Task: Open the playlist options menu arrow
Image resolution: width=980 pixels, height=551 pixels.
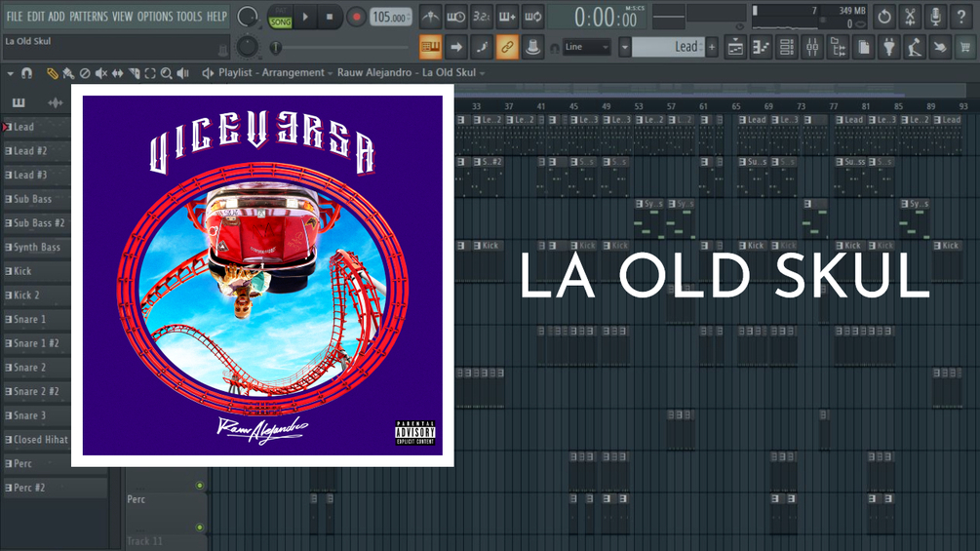Action: (10, 74)
